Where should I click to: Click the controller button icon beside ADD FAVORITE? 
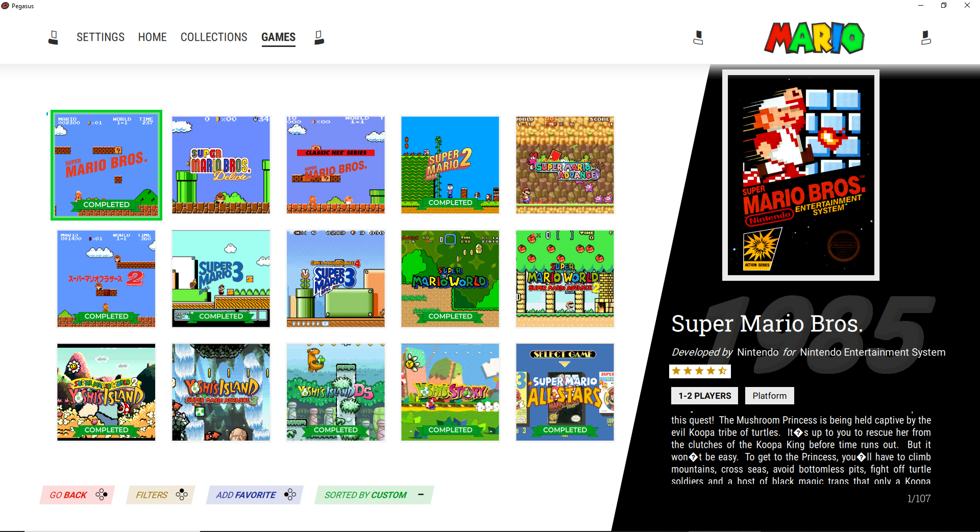point(290,495)
